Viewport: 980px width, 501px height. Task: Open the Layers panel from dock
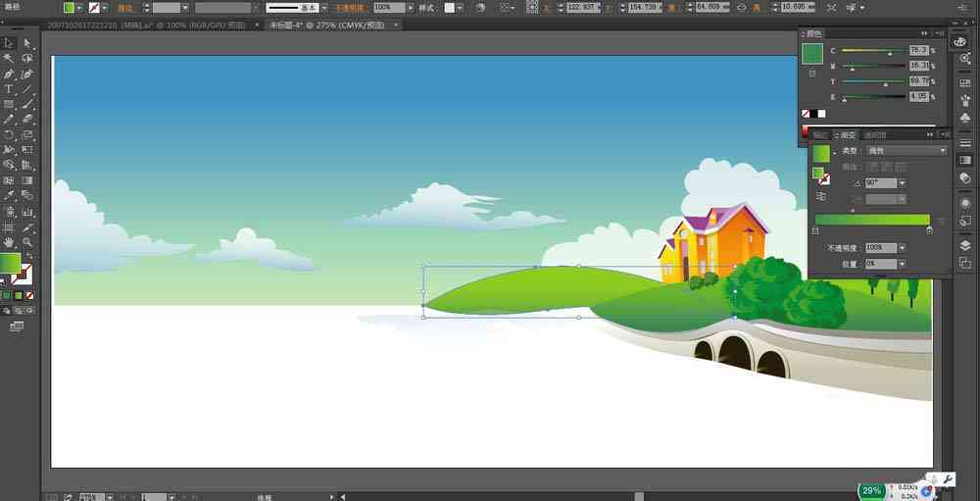click(x=965, y=245)
